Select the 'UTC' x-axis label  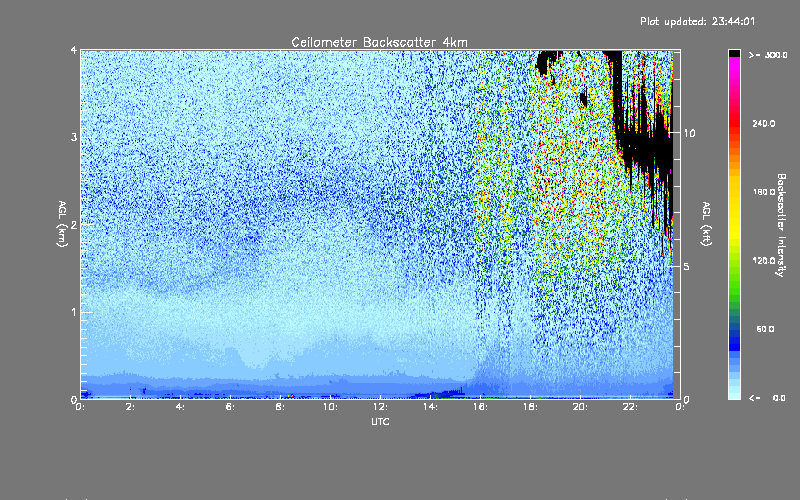tap(380, 421)
